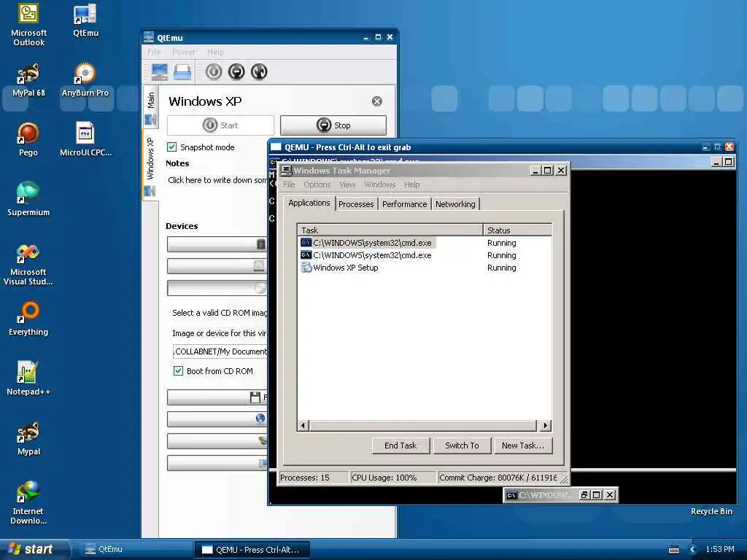The height and width of the screenshot is (560, 747).
Task: Open the QtEmu desktop shortcut
Action: 86,20
